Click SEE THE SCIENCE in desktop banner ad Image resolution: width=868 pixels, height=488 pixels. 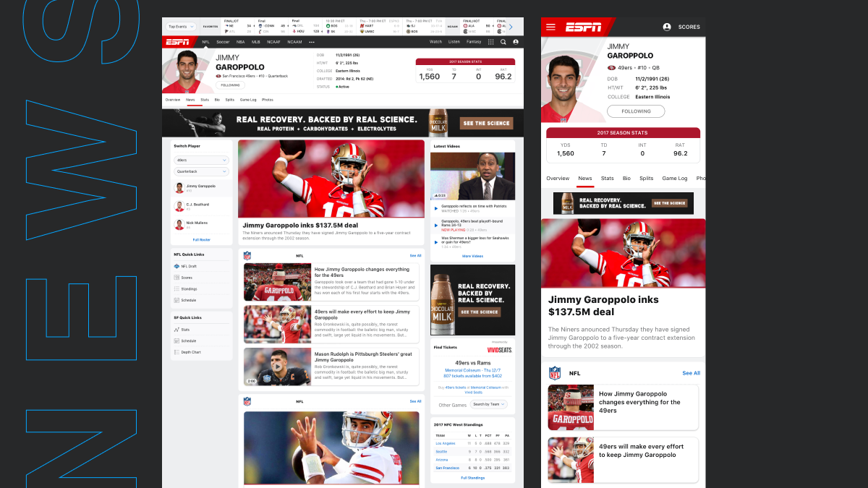pyautogui.click(x=486, y=124)
